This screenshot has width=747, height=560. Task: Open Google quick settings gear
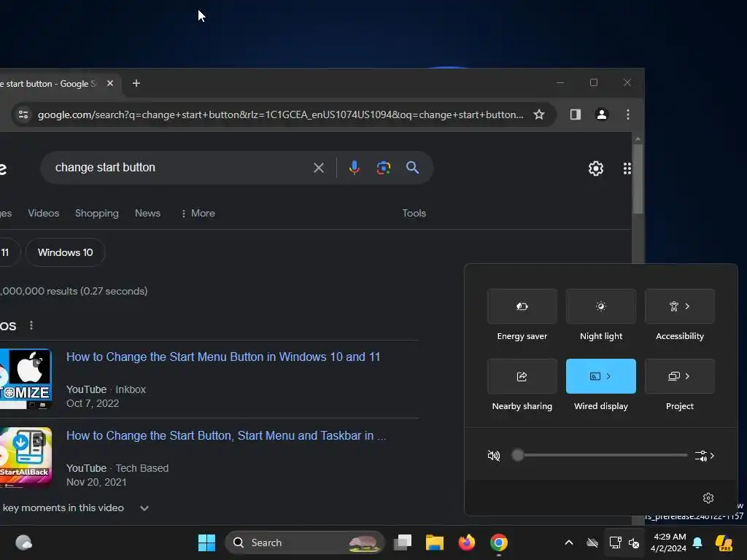click(x=596, y=168)
